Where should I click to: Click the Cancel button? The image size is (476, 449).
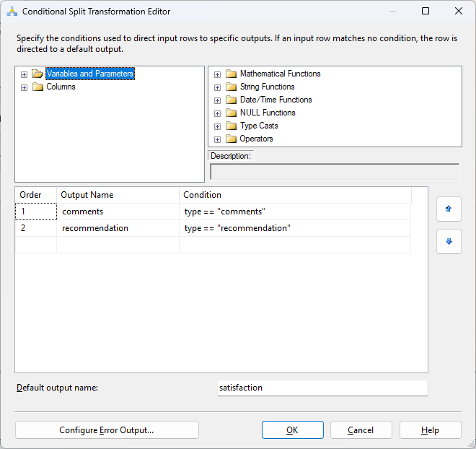(x=361, y=430)
